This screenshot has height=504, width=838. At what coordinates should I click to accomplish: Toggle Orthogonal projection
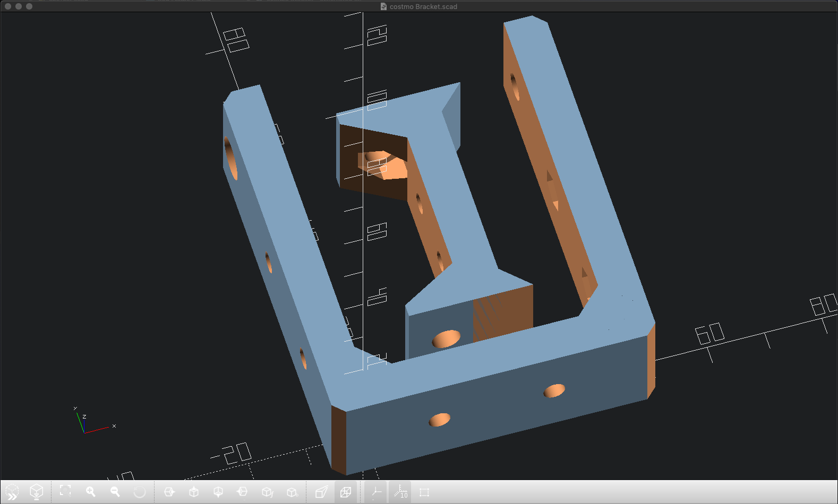[x=346, y=492]
